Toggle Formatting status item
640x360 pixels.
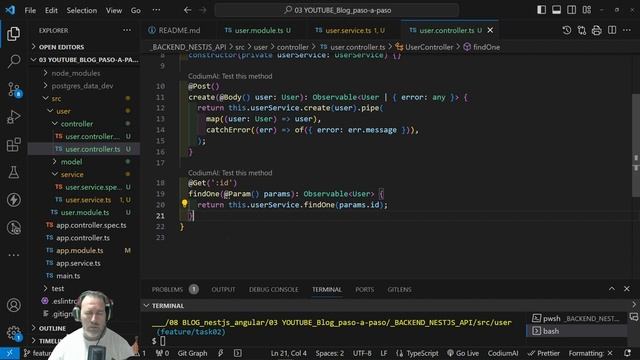(591, 353)
